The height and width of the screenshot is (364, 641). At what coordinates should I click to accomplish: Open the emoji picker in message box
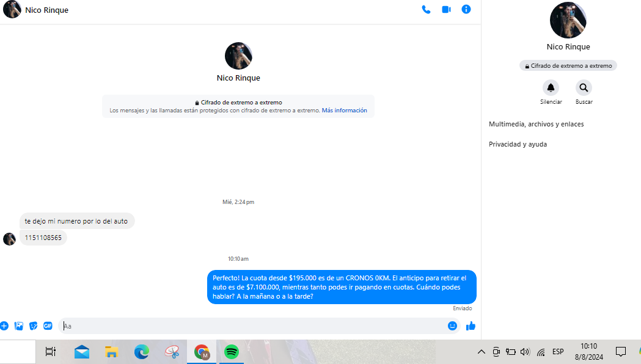pyautogui.click(x=452, y=326)
